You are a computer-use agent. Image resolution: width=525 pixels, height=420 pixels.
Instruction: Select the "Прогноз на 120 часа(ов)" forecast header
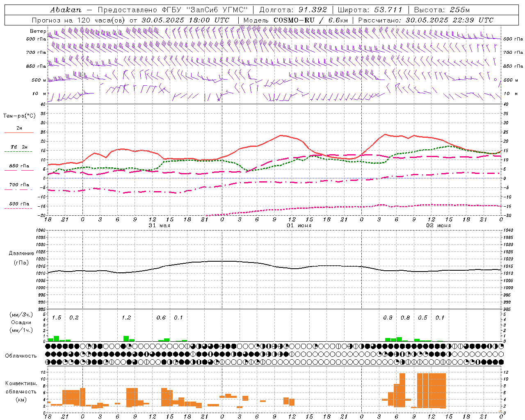[x=79, y=20]
